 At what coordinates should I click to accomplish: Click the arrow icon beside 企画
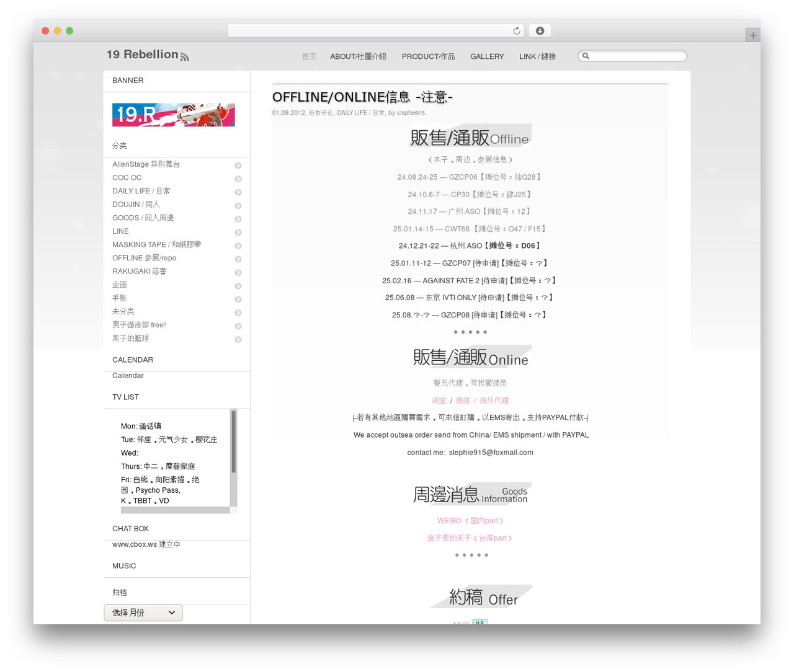238,286
